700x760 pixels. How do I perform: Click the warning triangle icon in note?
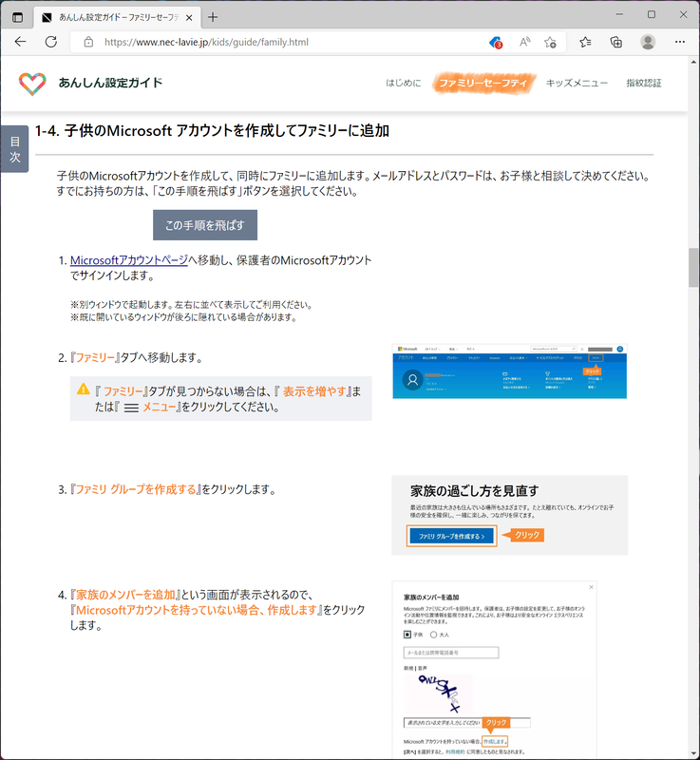coord(84,389)
